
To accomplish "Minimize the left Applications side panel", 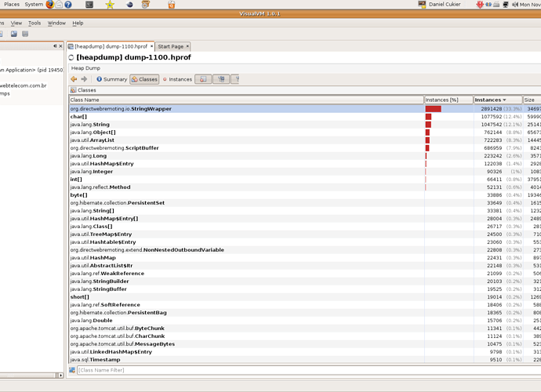I will tap(55, 46).
